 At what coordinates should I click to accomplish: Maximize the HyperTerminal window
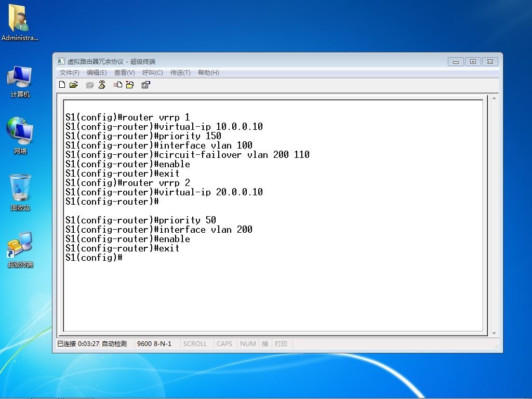(473, 62)
